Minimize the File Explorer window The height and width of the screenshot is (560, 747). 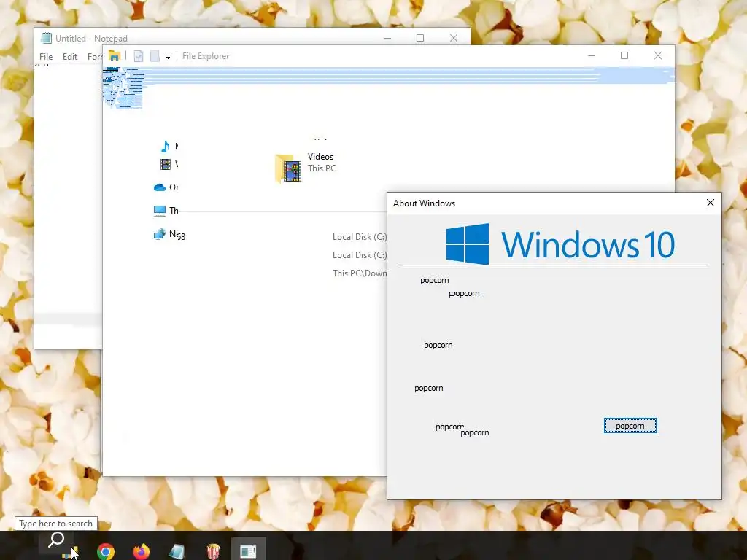[x=592, y=55]
